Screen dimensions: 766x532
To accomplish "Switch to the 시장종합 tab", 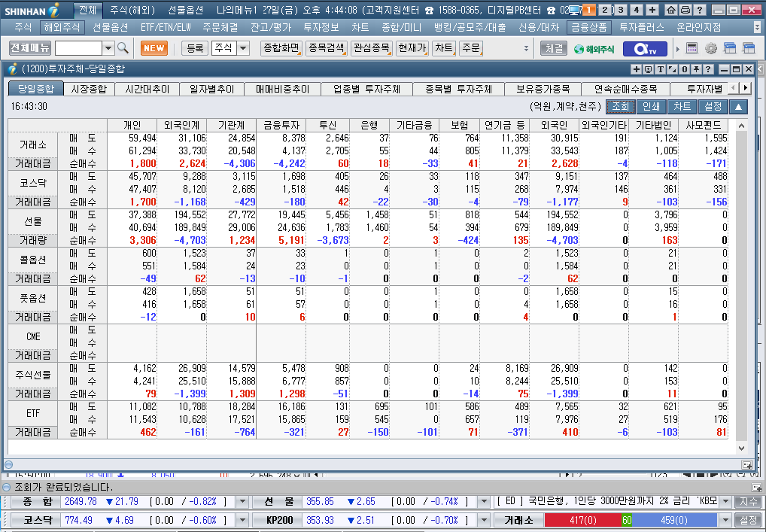I will [89, 89].
